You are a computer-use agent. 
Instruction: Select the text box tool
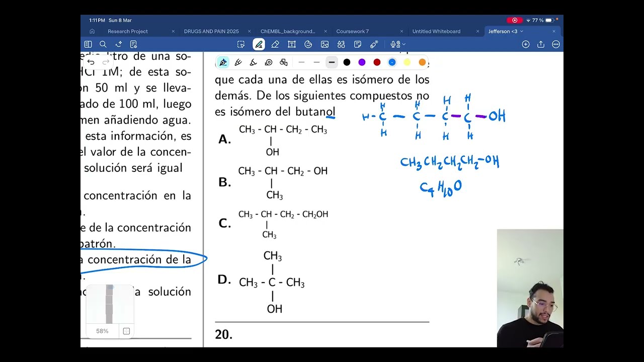click(292, 44)
